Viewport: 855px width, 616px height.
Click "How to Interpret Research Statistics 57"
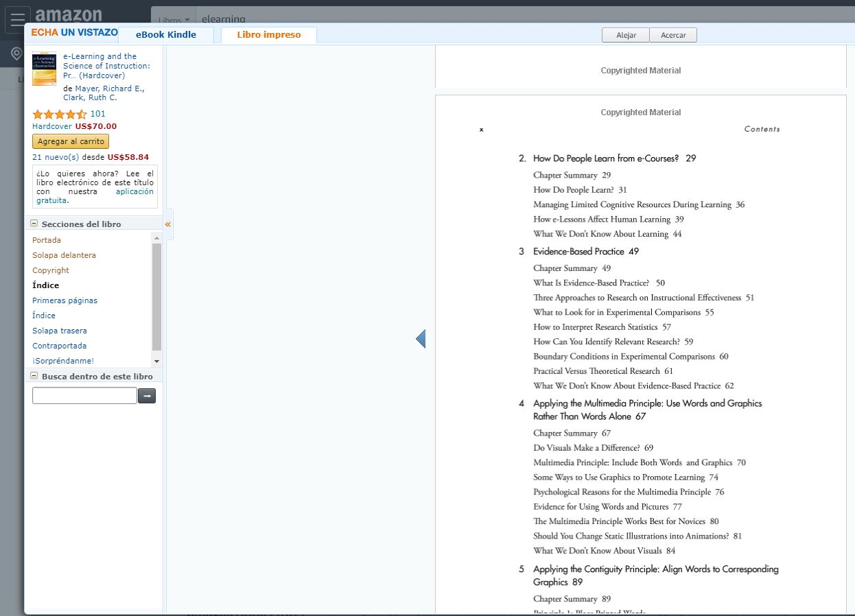click(x=602, y=327)
